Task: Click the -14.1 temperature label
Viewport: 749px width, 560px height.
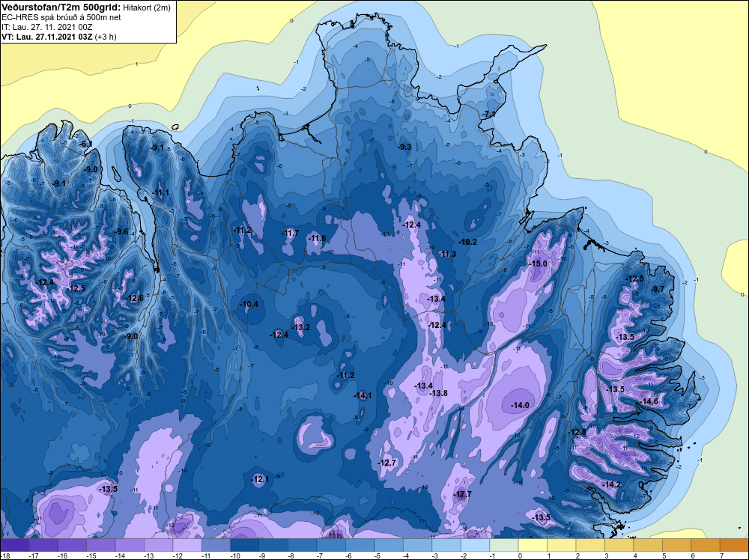Action: [363, 395]
